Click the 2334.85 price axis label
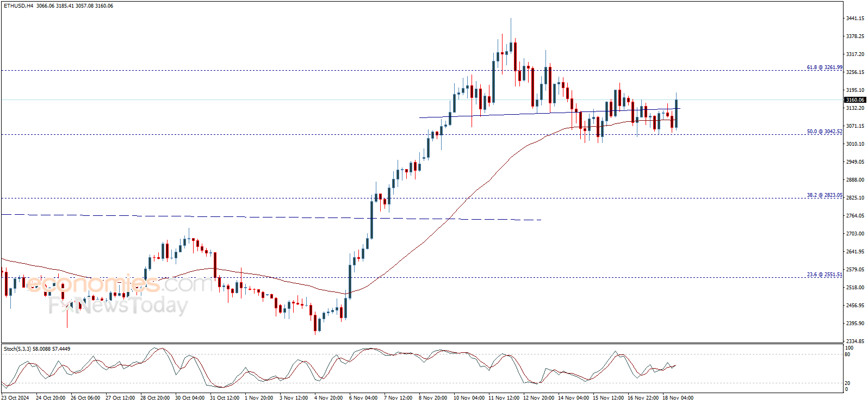Screen dimensions: 868x404 [854, 341]
